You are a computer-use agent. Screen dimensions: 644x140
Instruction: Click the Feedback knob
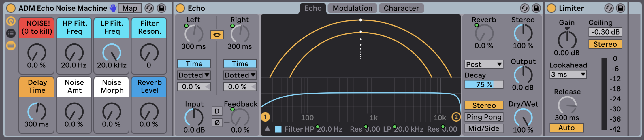pyautogui.click(x=240, y=118)
